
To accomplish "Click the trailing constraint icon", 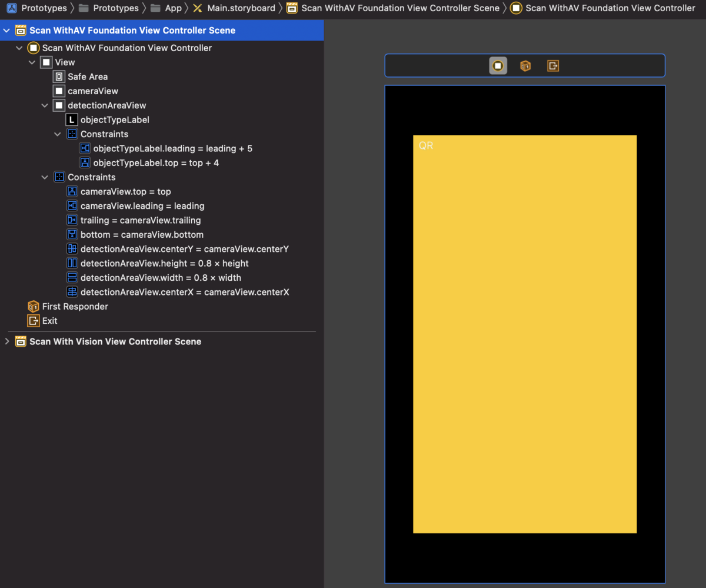I will (72, 220).
